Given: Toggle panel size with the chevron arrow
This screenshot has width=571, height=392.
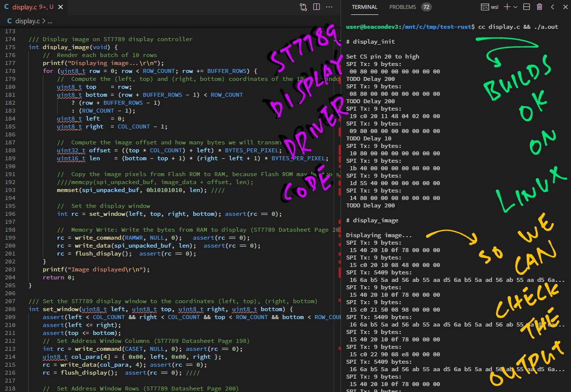Looking at the screenshot, I should coord(553,7).
